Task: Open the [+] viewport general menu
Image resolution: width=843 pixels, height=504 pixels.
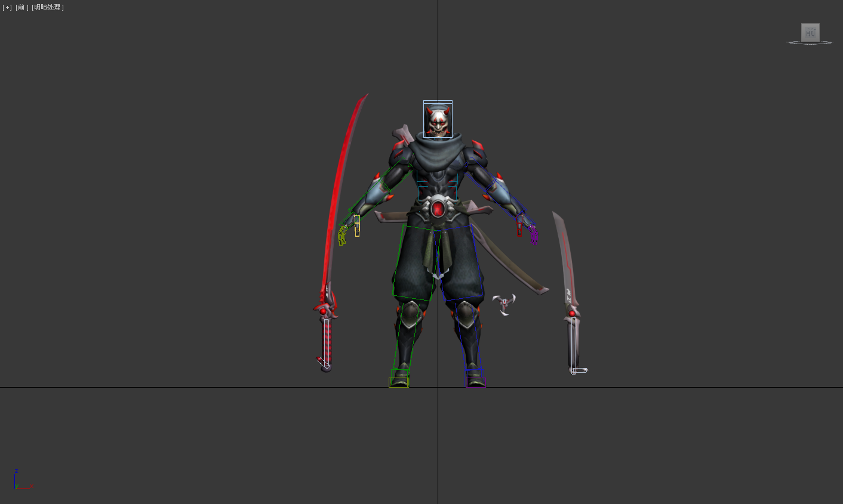Action: (7, 7)
